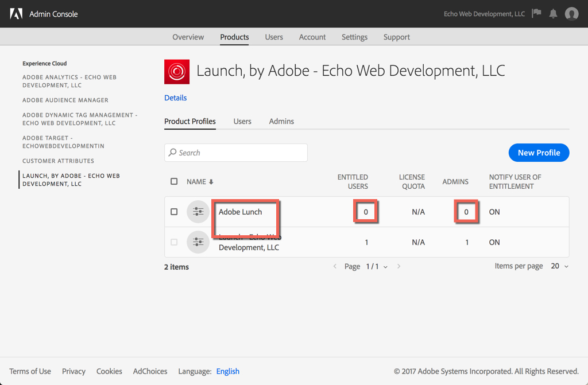The image size is (588, 385).
Task: Go to the previous page arrow
Action: coord(335,266)
